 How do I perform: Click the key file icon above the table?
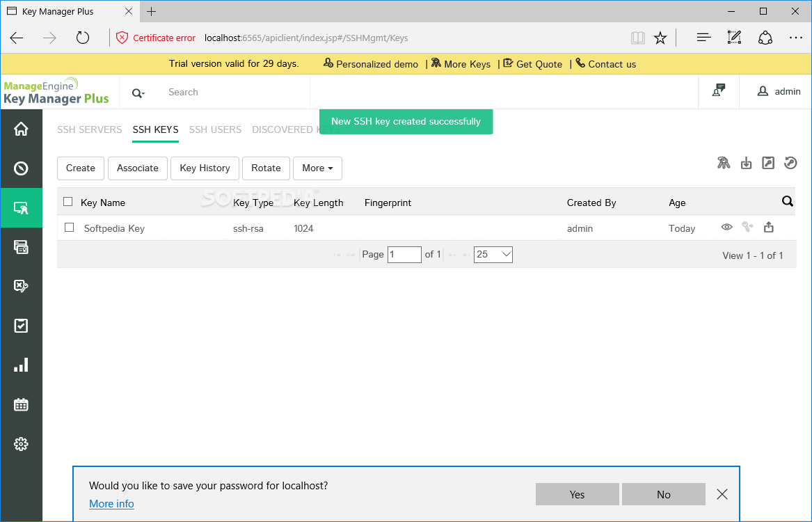768,163
